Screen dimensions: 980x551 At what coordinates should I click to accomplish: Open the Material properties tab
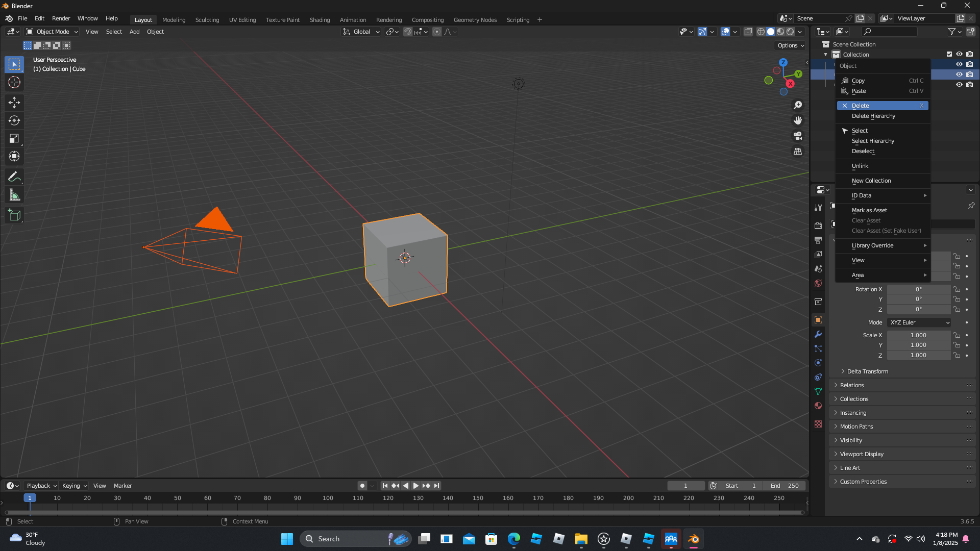coord(818,406)
